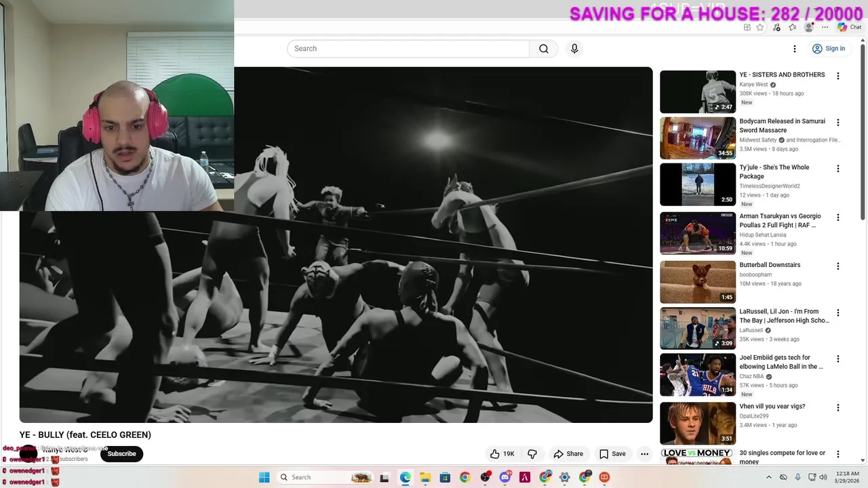The width and height of the screenshot is (868, 488).
Task: Open red app icon at taskbar end
Action: 604,477
